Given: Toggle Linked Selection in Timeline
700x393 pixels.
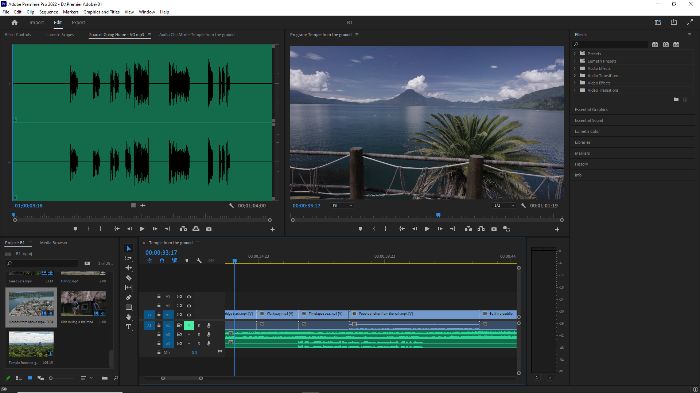Looking at the screenshot, I should 175,260.
